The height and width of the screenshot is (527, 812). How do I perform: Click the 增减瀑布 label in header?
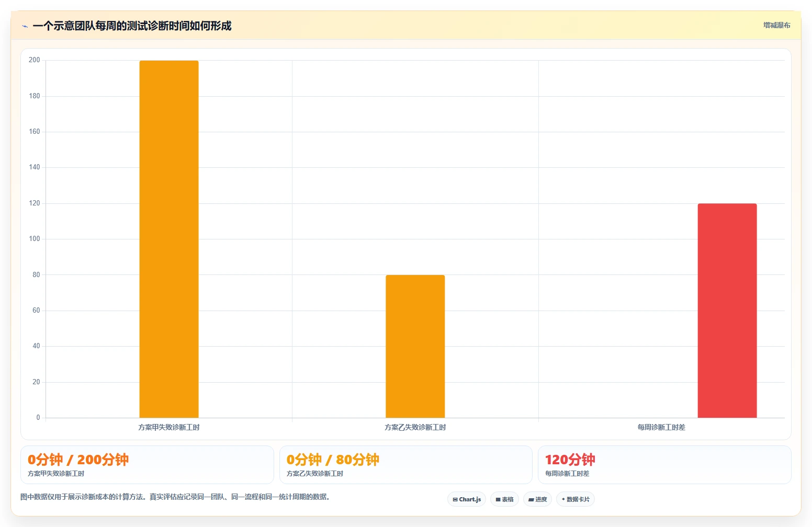point(777,25)
